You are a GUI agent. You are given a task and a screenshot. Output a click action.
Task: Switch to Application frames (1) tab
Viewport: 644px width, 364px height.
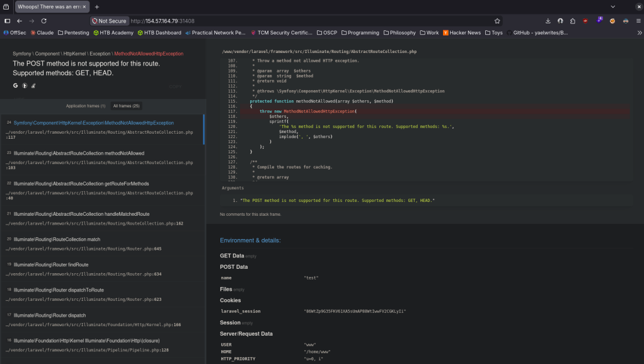point(85,106)
